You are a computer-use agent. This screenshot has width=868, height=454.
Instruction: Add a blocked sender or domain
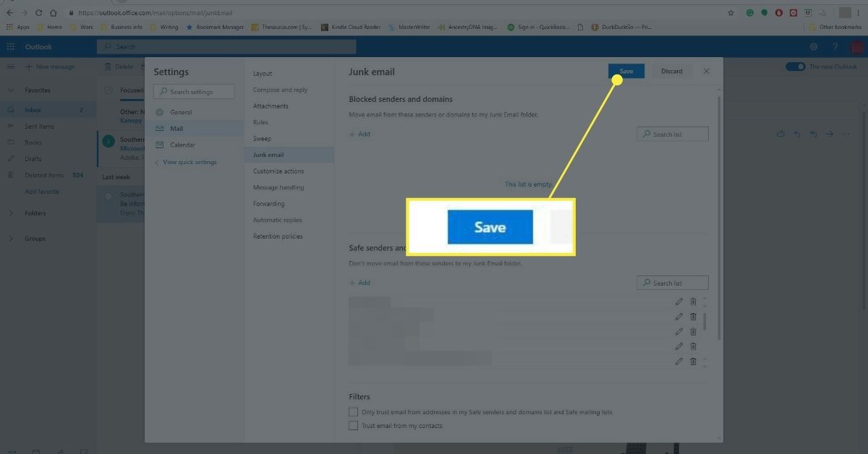pyautogui.click(x=359, y=134)
